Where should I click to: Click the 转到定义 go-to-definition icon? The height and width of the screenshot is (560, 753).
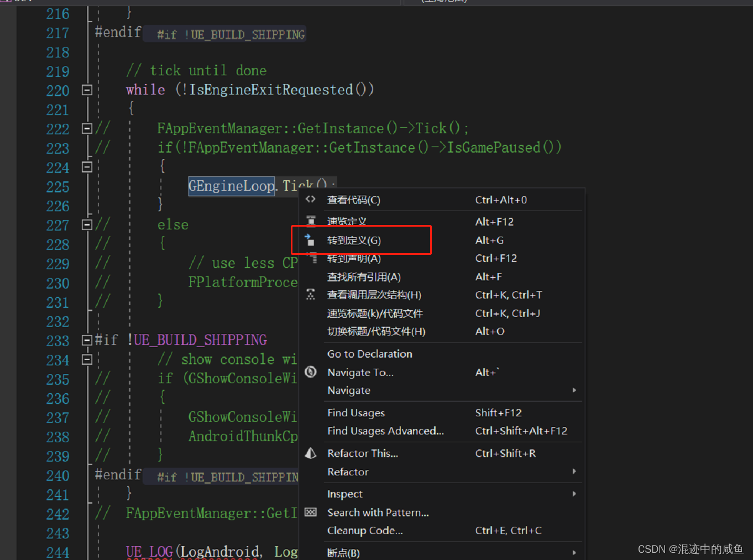click(x=310, y=240)
